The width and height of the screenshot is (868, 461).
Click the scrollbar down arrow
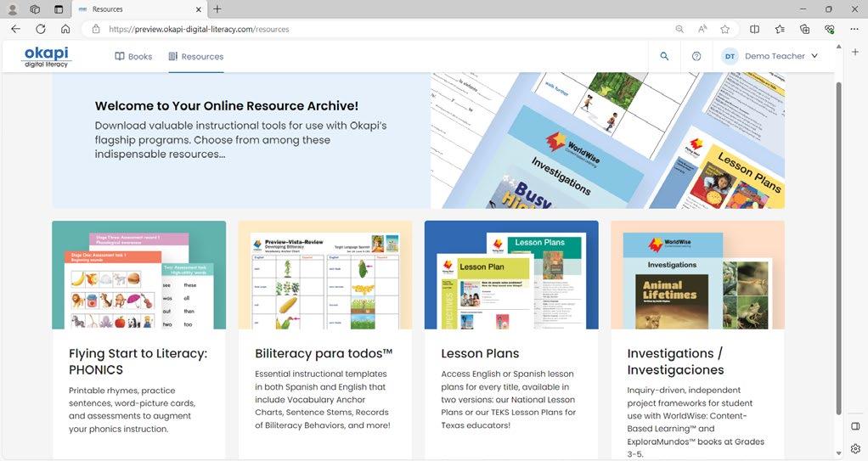[x=838, y=454]
